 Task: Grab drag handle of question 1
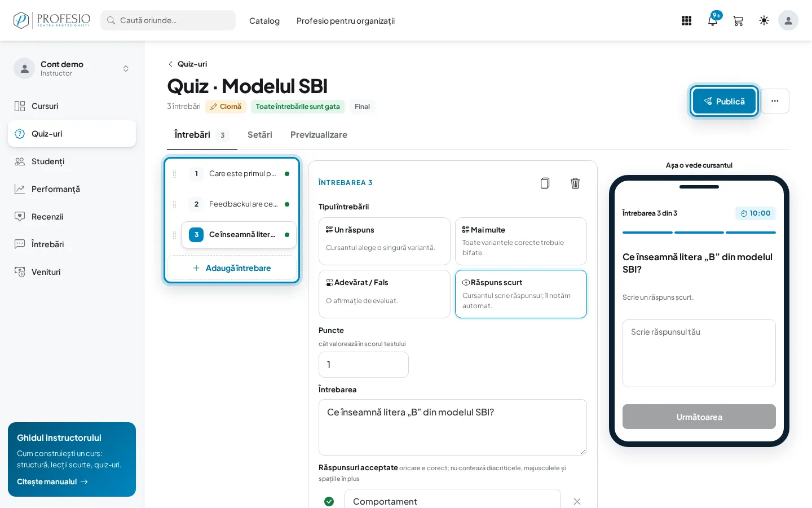[174, 174]
